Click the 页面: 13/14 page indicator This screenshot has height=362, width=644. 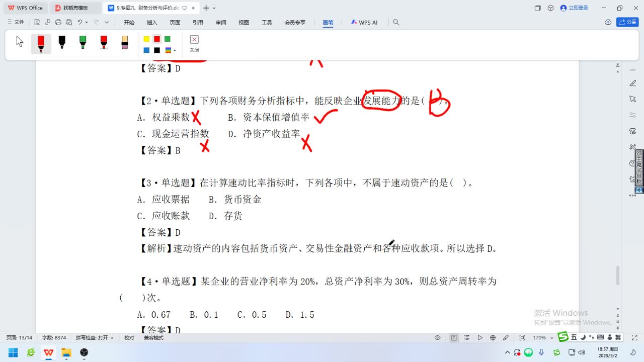(19, 338)
